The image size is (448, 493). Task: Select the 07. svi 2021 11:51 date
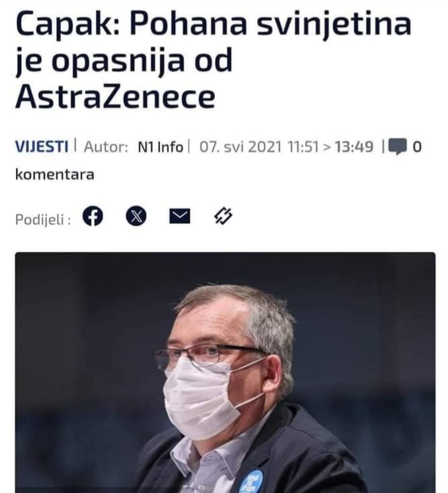point(259,147)
